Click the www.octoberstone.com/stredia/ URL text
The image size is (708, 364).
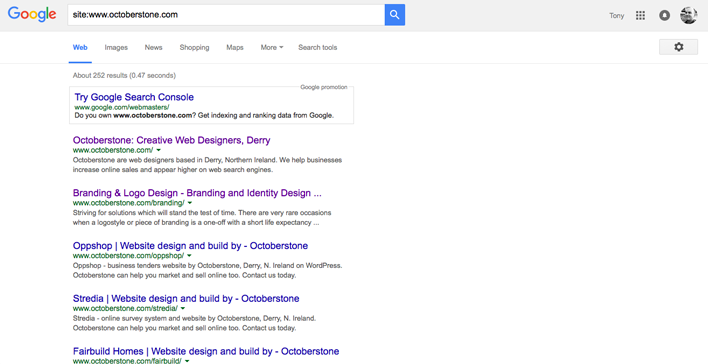[126, 308]
